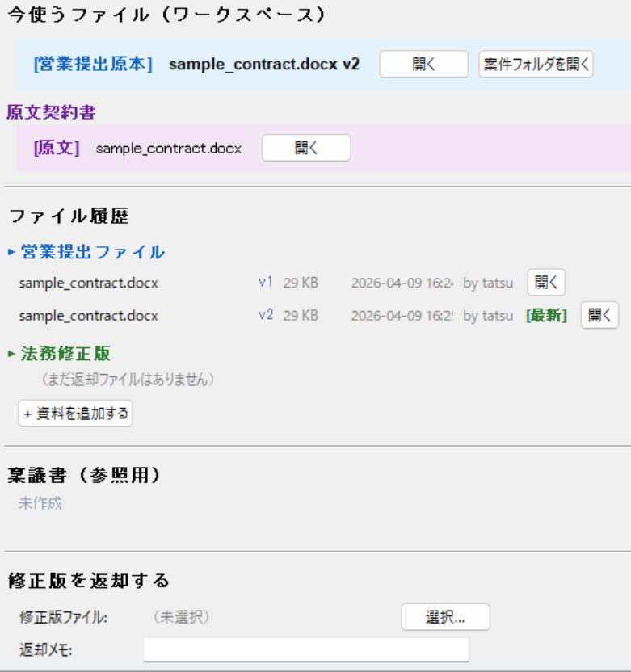Open the 原文 sample_contract.docx file

(x=306, y=148)
